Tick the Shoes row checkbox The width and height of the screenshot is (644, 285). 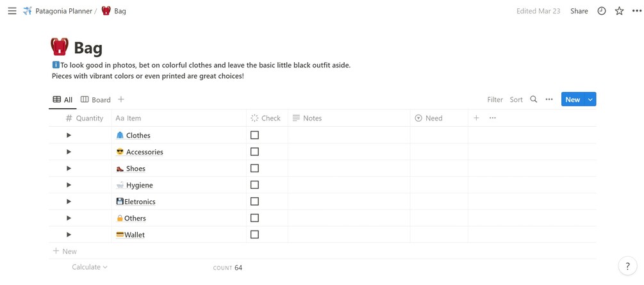[x=254, y=168]
